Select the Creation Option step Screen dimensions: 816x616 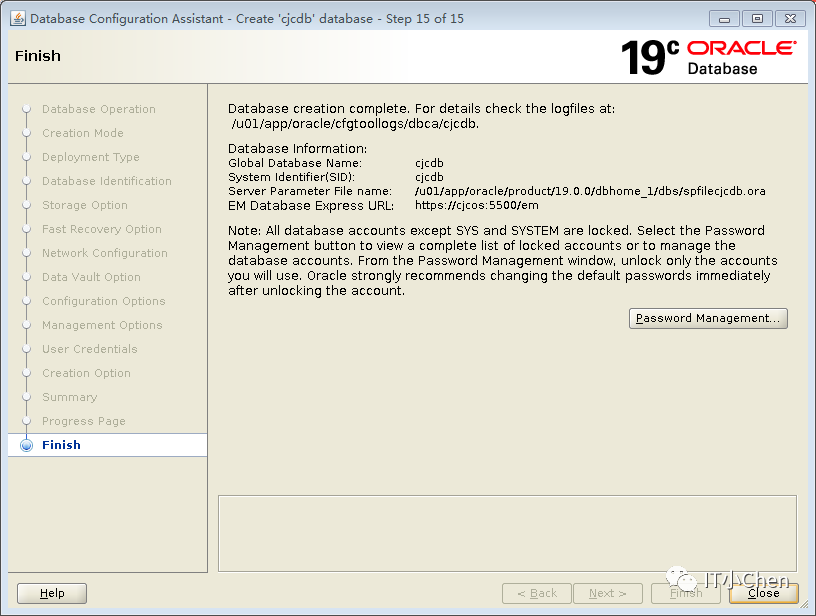(86, 373)
